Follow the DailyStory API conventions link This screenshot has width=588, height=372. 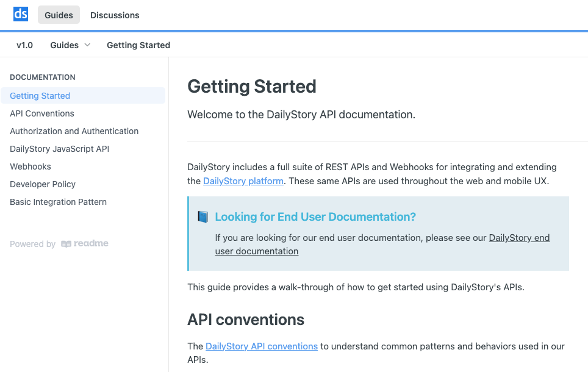tap(262, 346)
